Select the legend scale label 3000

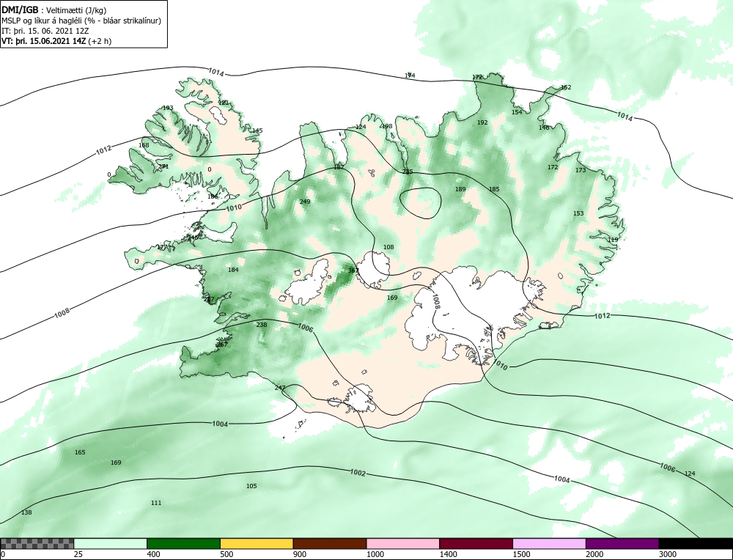pos(668,554)
